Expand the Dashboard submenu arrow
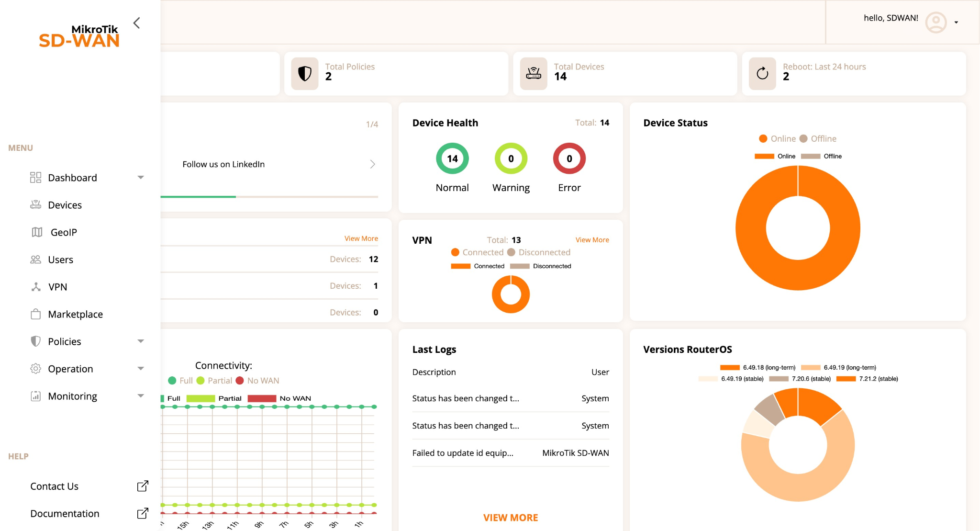 click(x=141, y=178)
